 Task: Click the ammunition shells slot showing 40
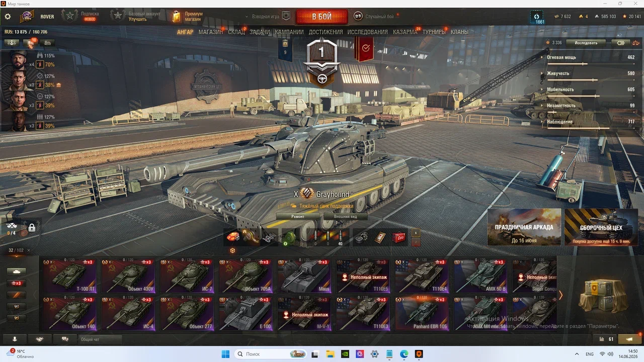coord(341,237)
